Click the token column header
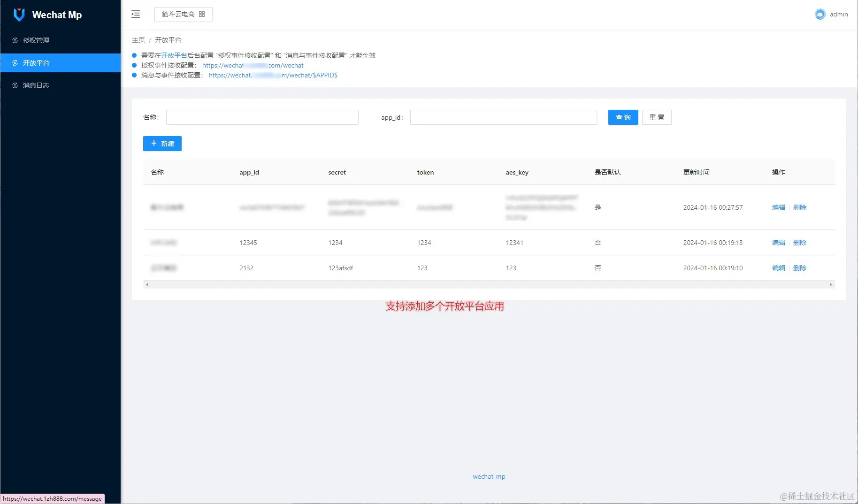This screenshot has width=858, height=504. [425, 172]
